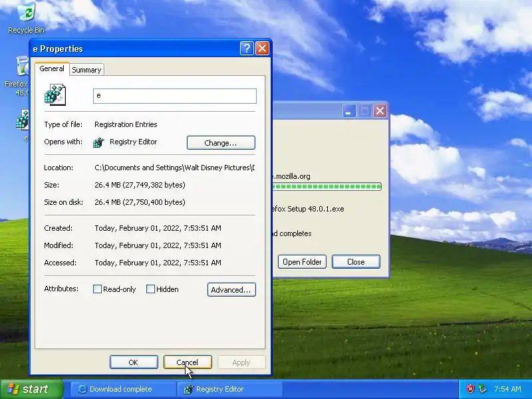Click Open Folder in download window
Image resolution: width=532 pixels, height=399 pixels.
click(x=302, y=262)
